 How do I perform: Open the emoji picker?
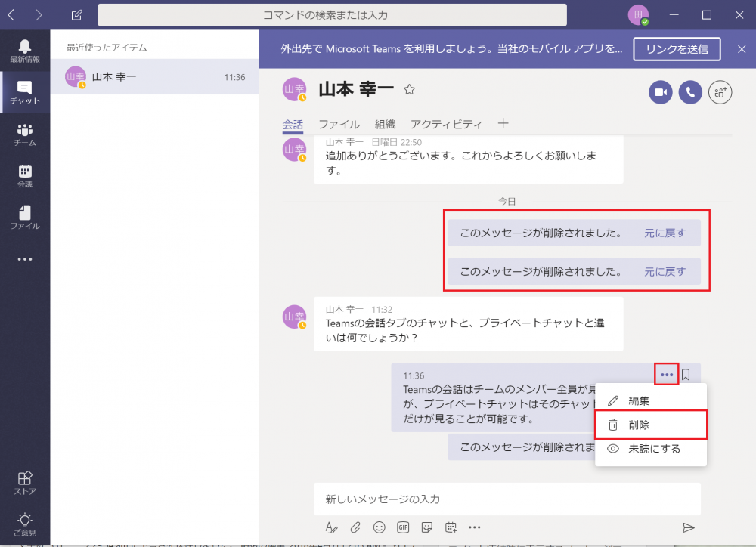coord(379,527)
